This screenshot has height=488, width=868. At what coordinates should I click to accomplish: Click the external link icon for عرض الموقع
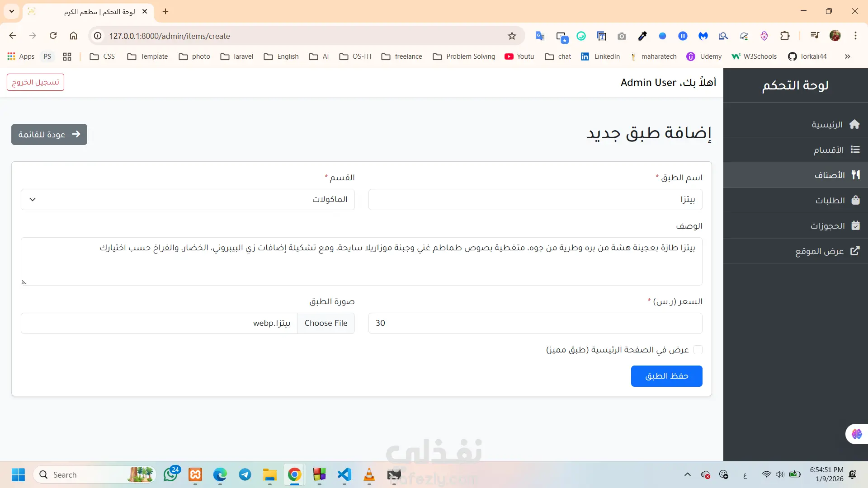point(854,251)
